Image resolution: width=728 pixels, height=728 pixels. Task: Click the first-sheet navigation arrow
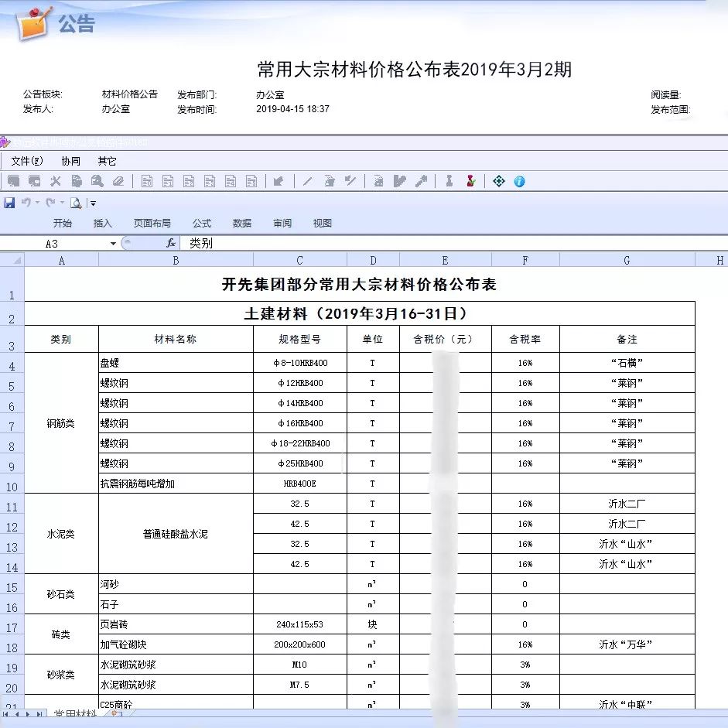(6, 714)
